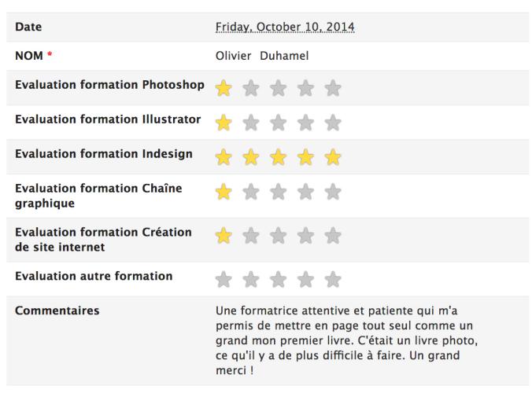Click the date Friday, October 10, 2014
The image size is (532, 393).
tap(285, 27)
